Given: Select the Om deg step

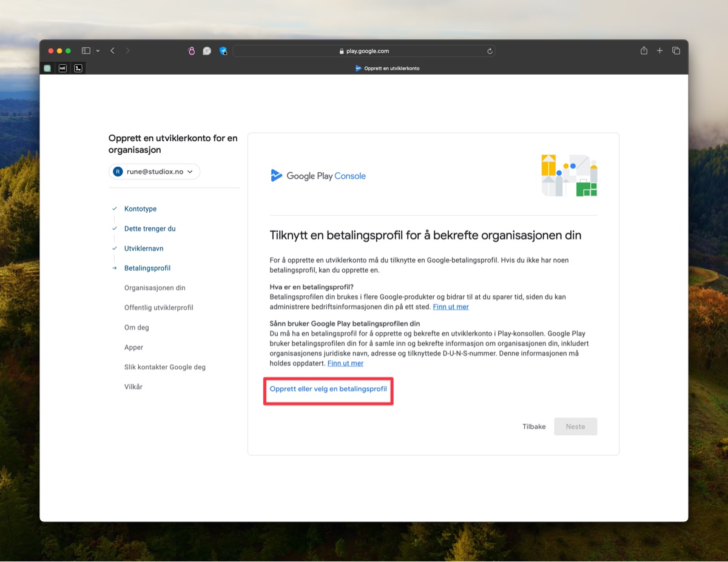Looking at the screenshot, I should pyautogui.click(x=136, y=327).
